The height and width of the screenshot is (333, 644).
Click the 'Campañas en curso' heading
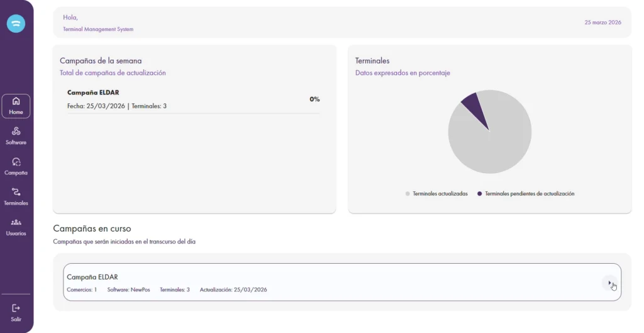point(92,229)
